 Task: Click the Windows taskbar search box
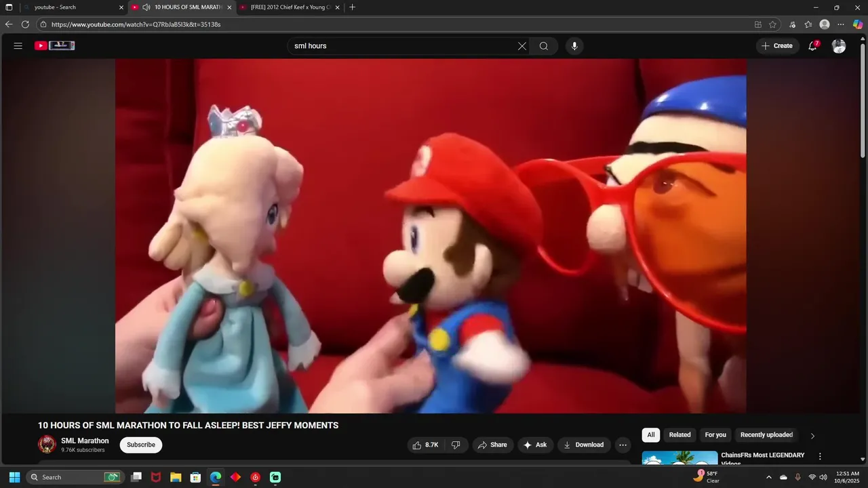(75, 477)
